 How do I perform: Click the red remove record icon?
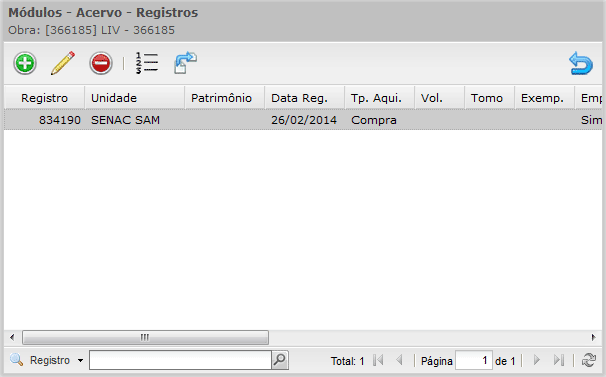(101, 63)
